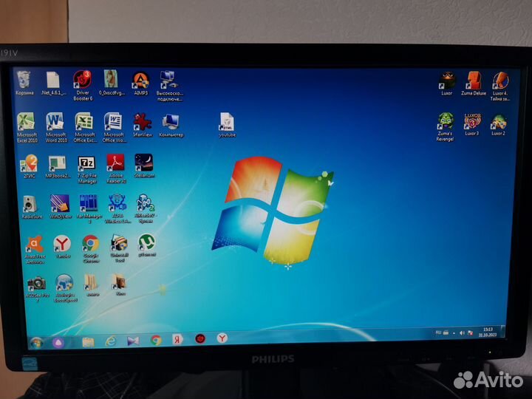Launch Chrome from the taskbar
Screen dimensions: 532x399
156,340
